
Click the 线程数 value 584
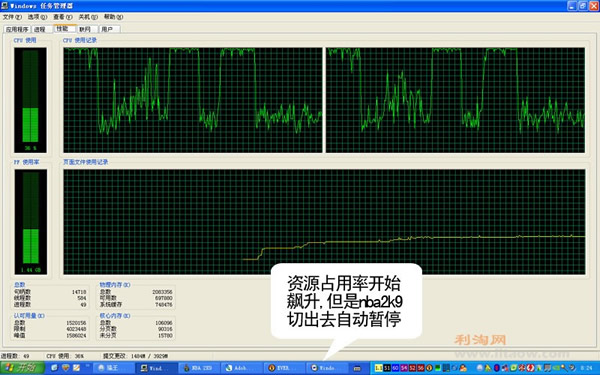click(82, 298)
